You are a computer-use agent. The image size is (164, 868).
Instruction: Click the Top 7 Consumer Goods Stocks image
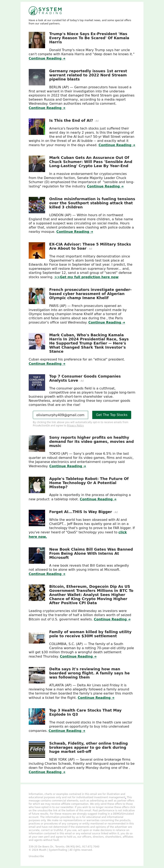click(37, 382)
